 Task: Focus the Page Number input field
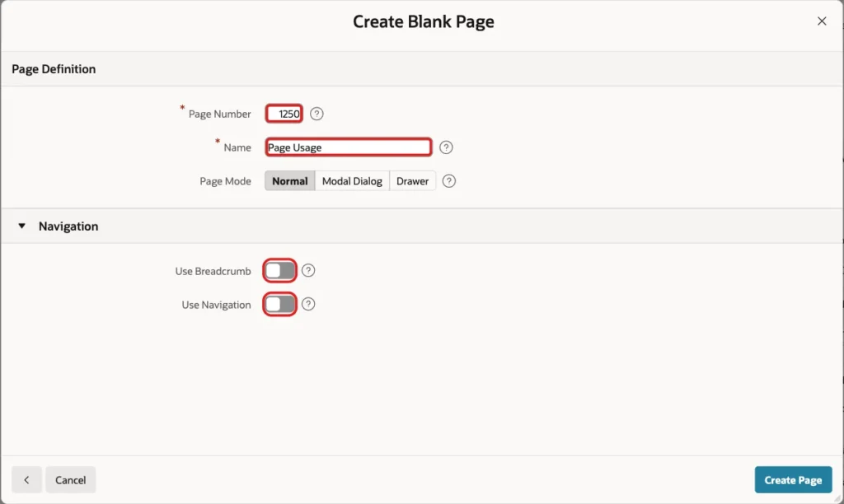tap(284, 114)
